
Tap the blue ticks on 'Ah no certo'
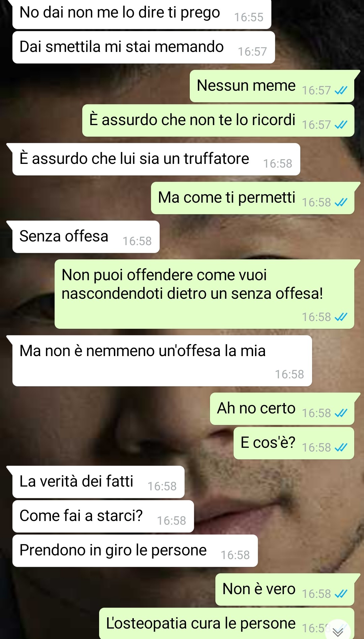341,413
